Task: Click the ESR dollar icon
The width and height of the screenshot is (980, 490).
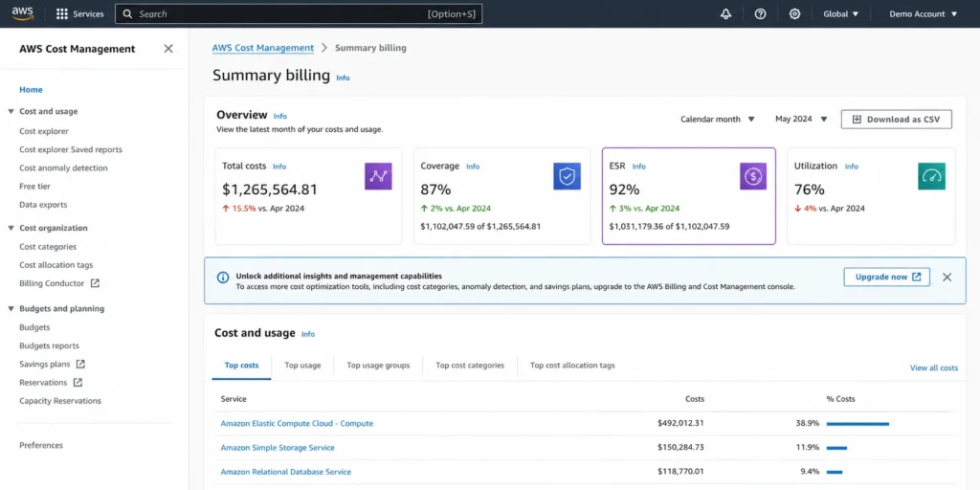Action: coord(753,176)
